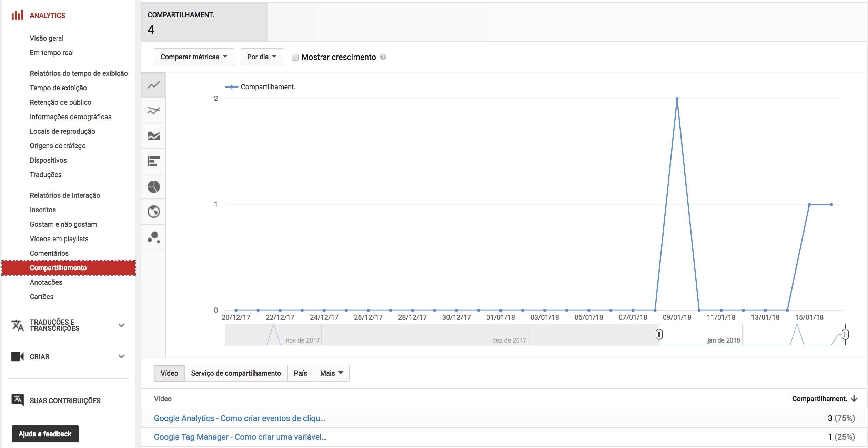
Task: Select the line chart view icon
Action: [x=153, y=84]
